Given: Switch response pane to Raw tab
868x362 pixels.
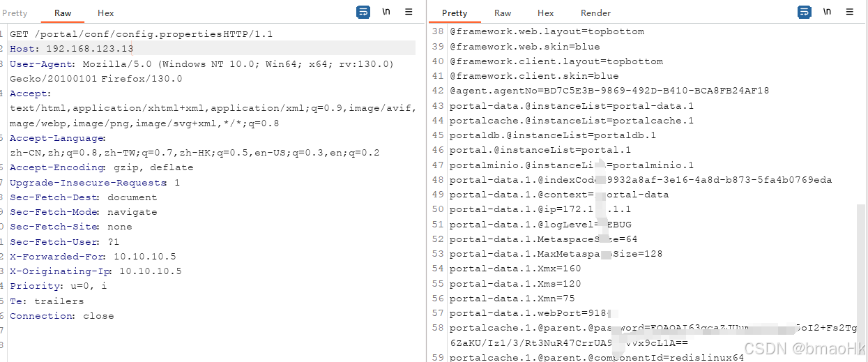Looking at the screenshot, I should 503,13.
